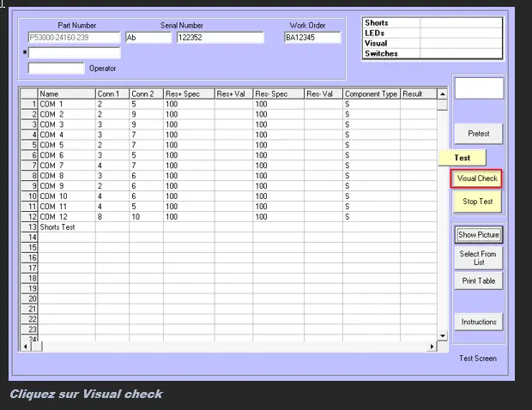Click the COM 7 name cell
532x410 pixels.
coord(67,166)
